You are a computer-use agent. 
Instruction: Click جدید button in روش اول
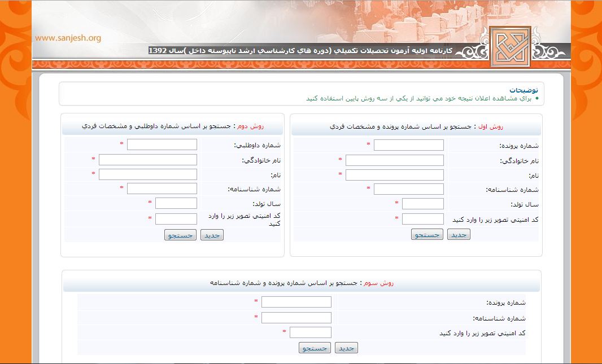click(x=459, y=234)
